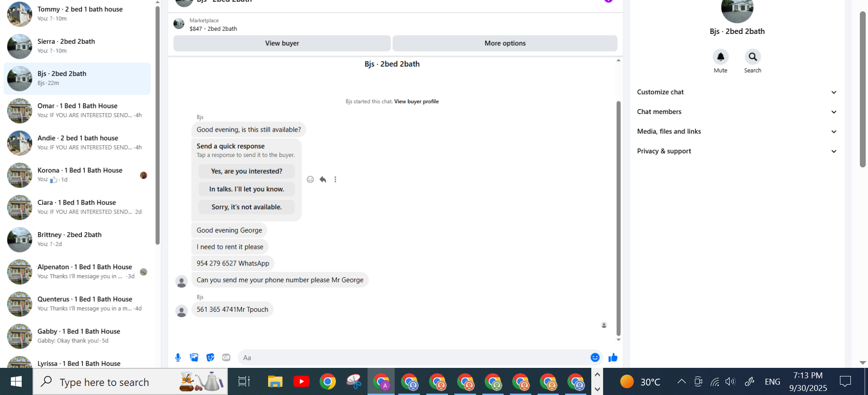The image size is (868, 395).
Task: Open the notification center icon
Action: pyautogui.click(x=845, y=382)
